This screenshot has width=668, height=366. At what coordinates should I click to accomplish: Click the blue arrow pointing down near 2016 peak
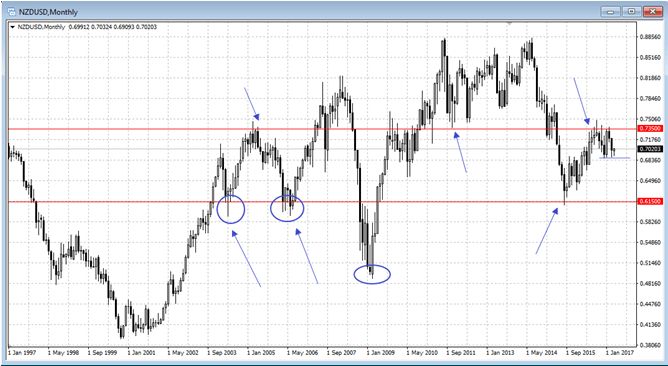pos(582,101)
